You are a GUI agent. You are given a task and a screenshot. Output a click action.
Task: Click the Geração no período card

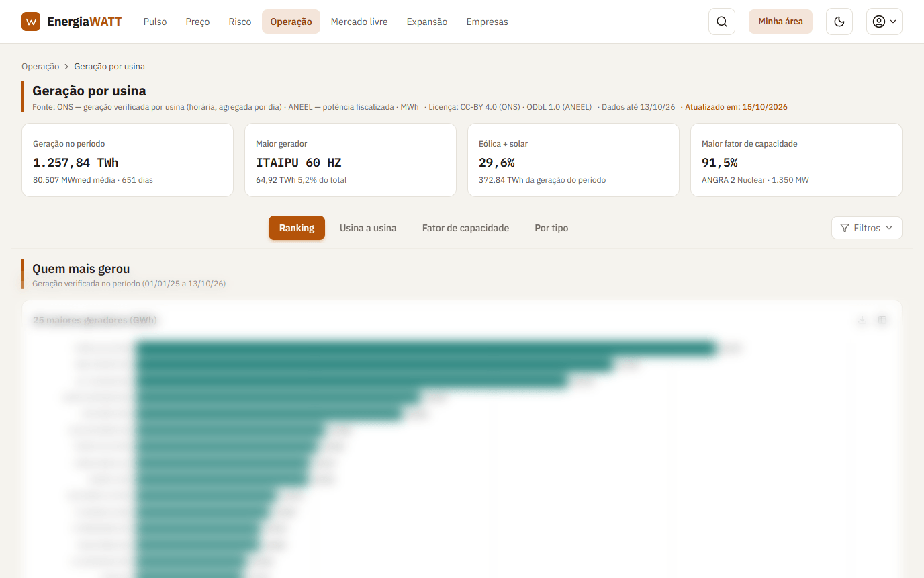tap(128, 160)
